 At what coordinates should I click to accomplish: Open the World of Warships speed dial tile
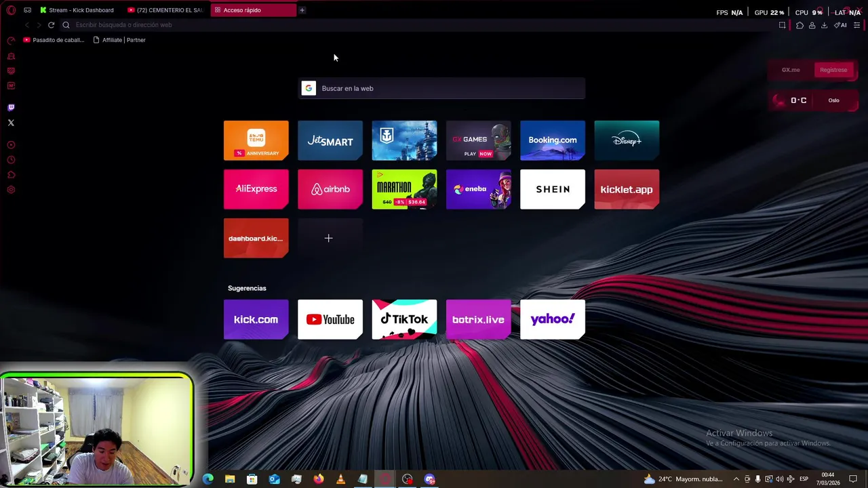pos(404,140)
